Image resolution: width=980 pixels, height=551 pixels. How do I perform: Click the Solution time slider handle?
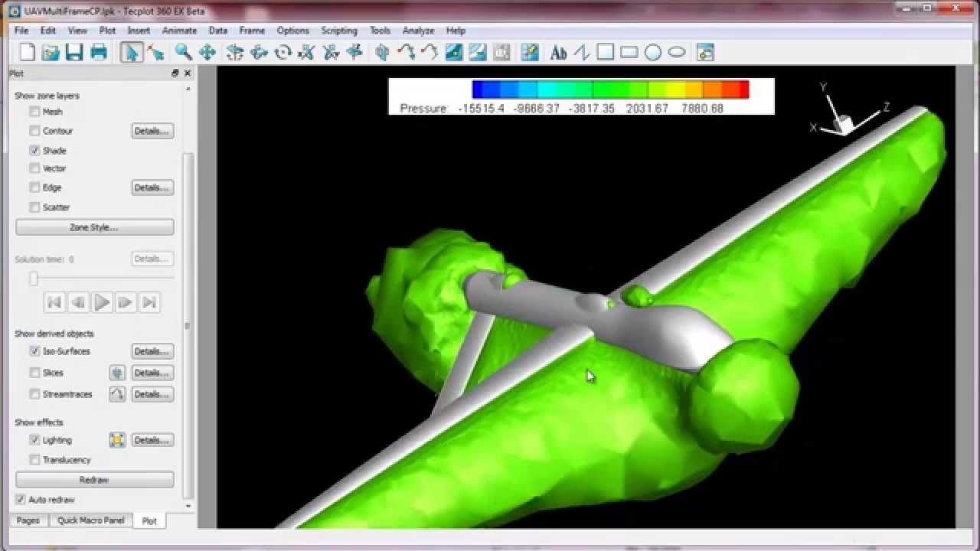pos(34,279)
